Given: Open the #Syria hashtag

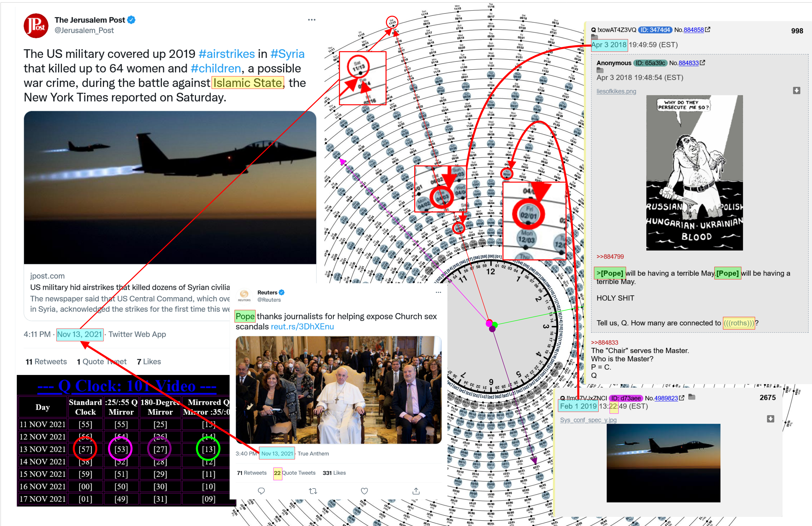Looking at the screenshot, I should [x=287, y=54].
